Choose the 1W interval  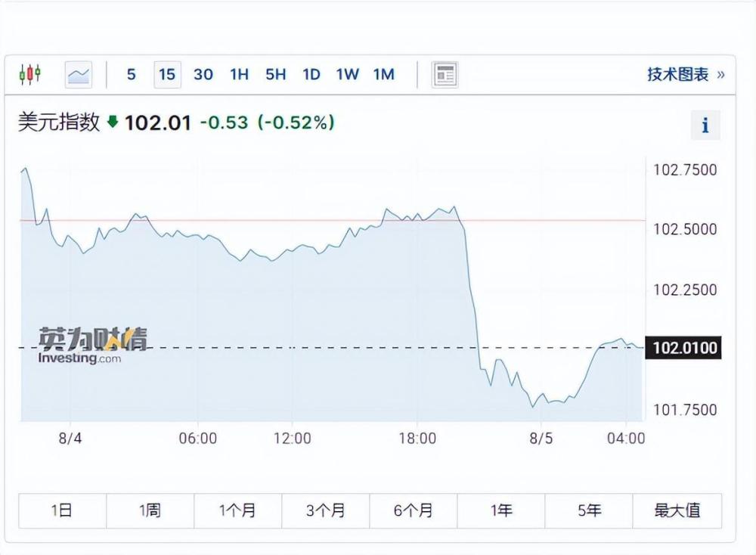[x=347, y=74]
